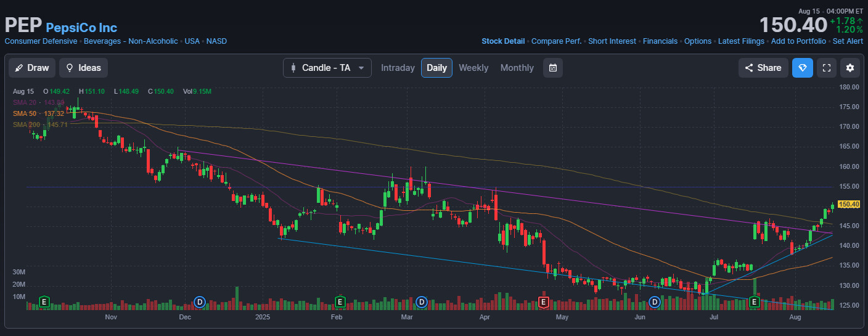The image size is (868, 336).
Task: Open the Ideas panel
Action: (x=83, y=68)
